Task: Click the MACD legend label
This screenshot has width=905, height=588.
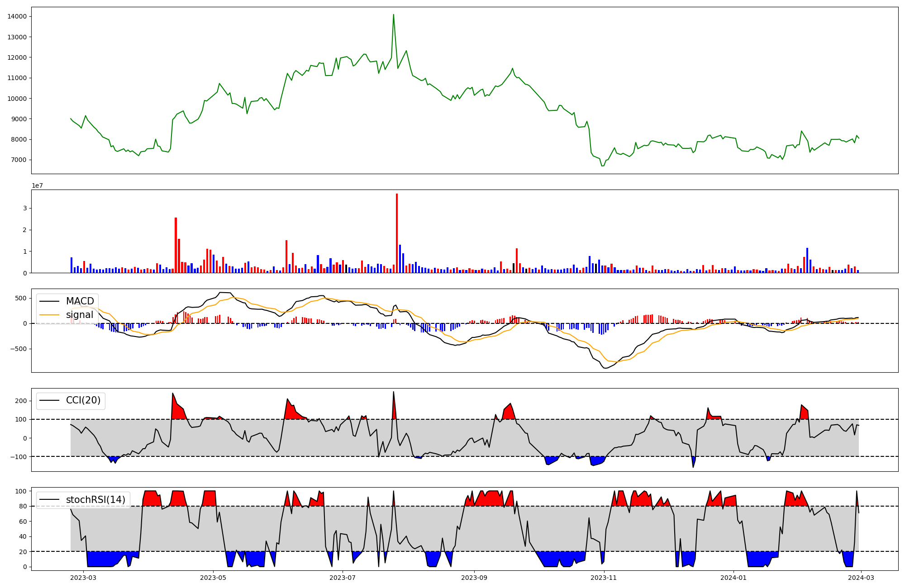Action: point(80,301)
